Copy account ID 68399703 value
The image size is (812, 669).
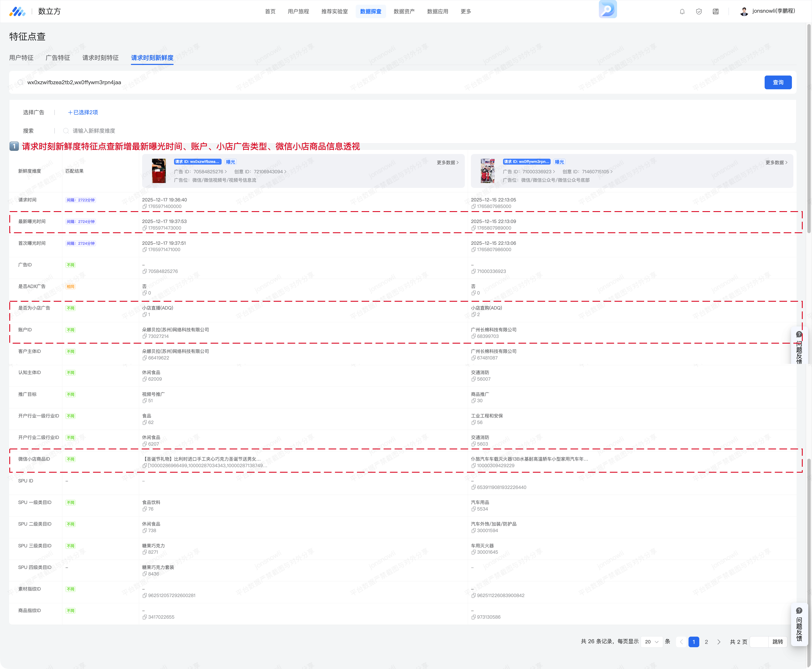coord(473,336)
